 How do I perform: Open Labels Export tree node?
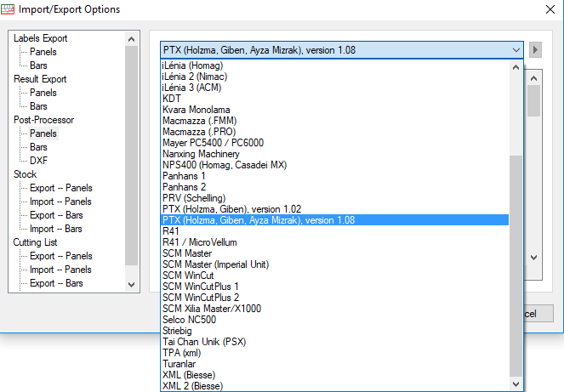click(40, 38)
